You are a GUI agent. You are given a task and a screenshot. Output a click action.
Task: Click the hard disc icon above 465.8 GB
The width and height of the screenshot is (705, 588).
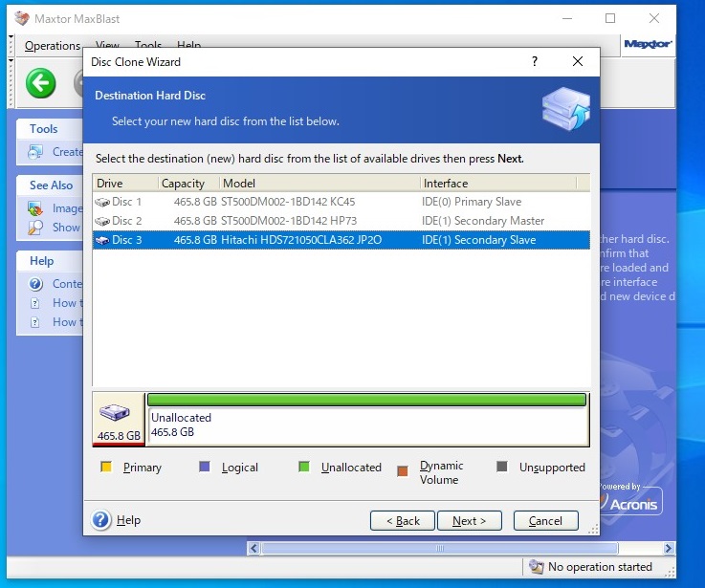click(x=115, y=412)
